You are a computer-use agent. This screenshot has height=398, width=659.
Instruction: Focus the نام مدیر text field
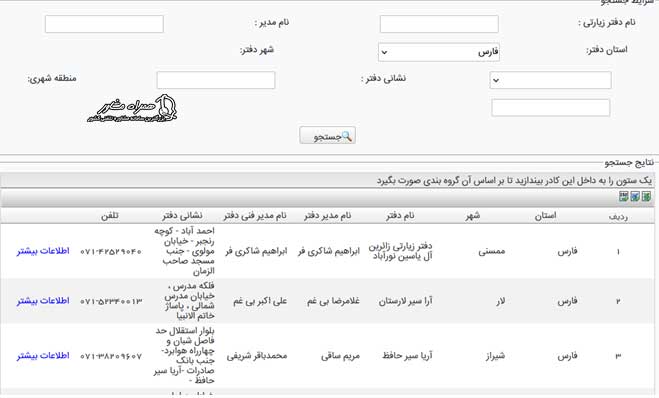pos(104,24)
